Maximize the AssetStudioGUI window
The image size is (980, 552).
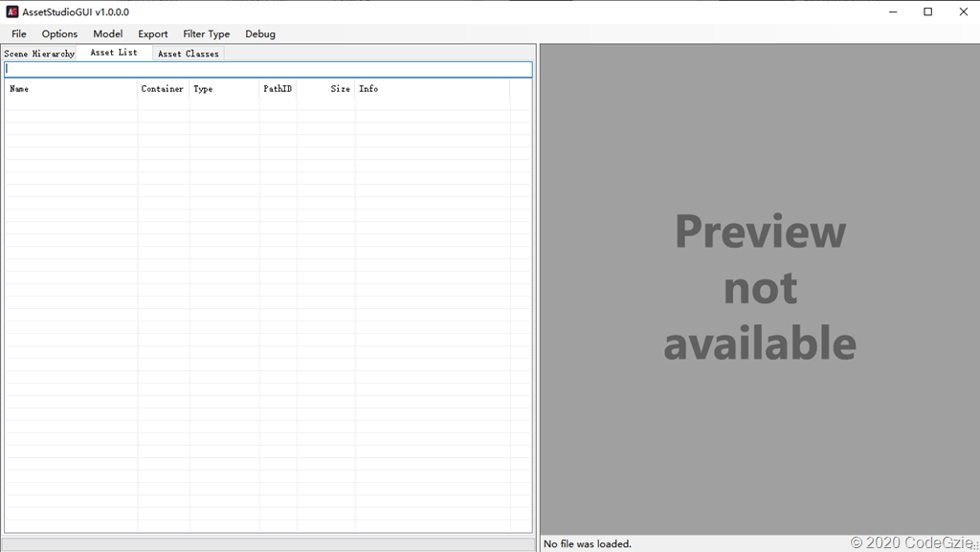click(x=928, y=11)
